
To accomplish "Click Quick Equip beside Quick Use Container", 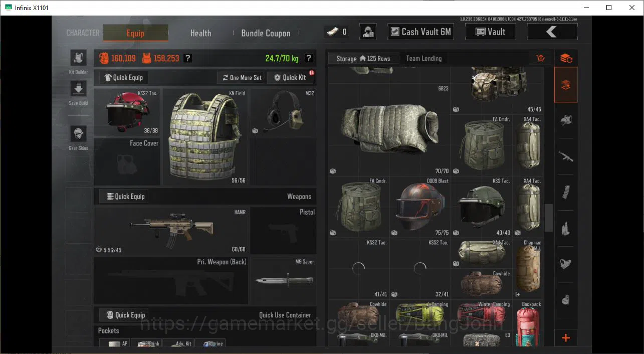I will pos(123,315).
